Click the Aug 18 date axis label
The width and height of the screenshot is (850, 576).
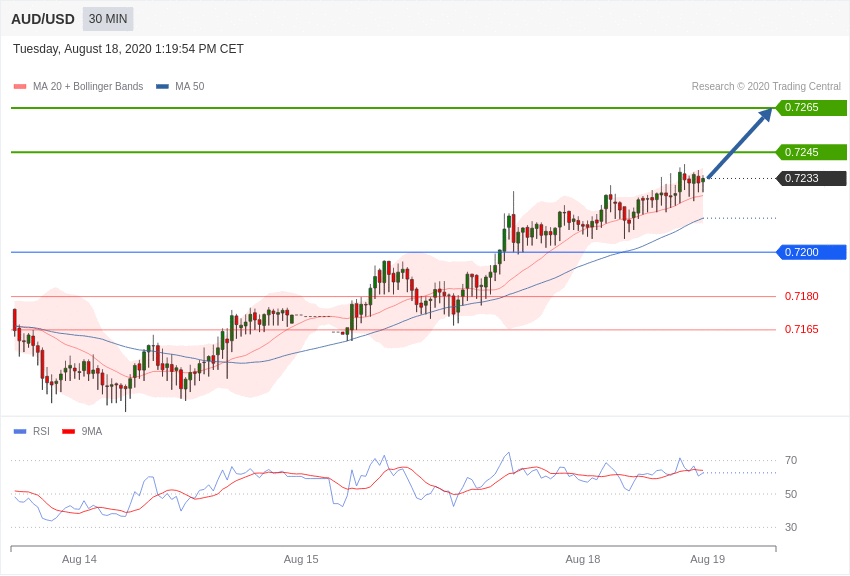tap(583, 559)
